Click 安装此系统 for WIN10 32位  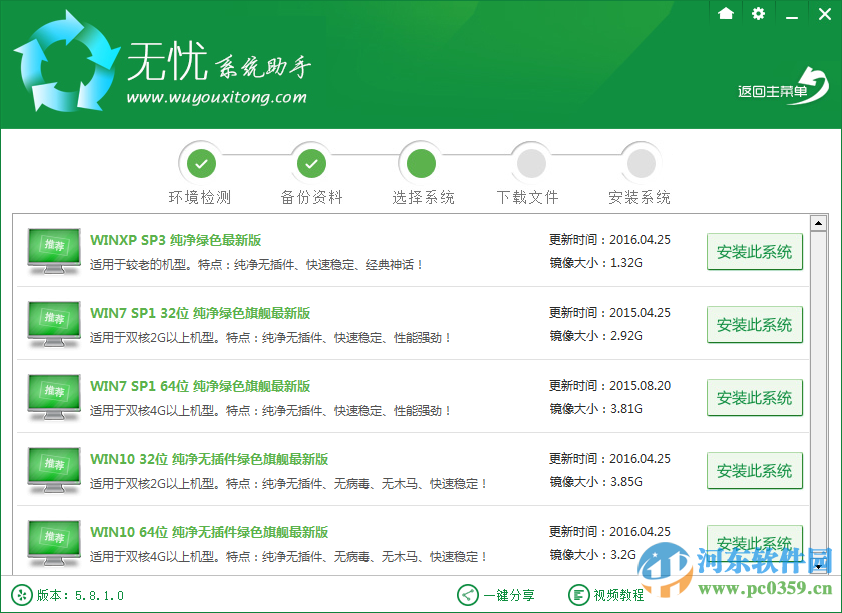click(x=754, y=470)
